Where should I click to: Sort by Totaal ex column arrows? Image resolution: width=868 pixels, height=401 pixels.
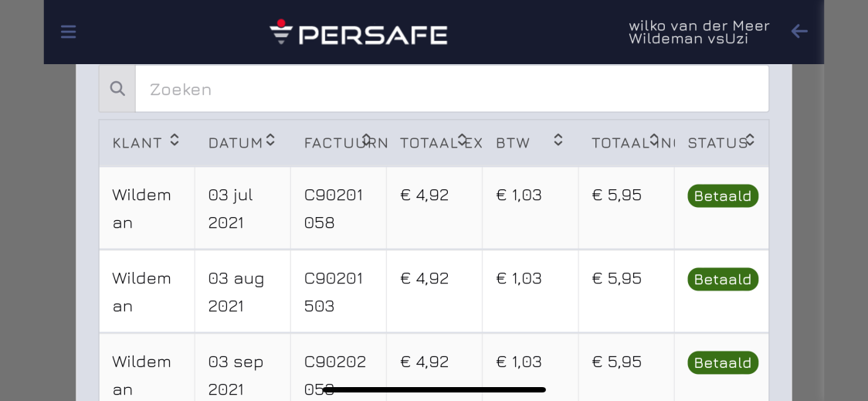pos(463,140)
